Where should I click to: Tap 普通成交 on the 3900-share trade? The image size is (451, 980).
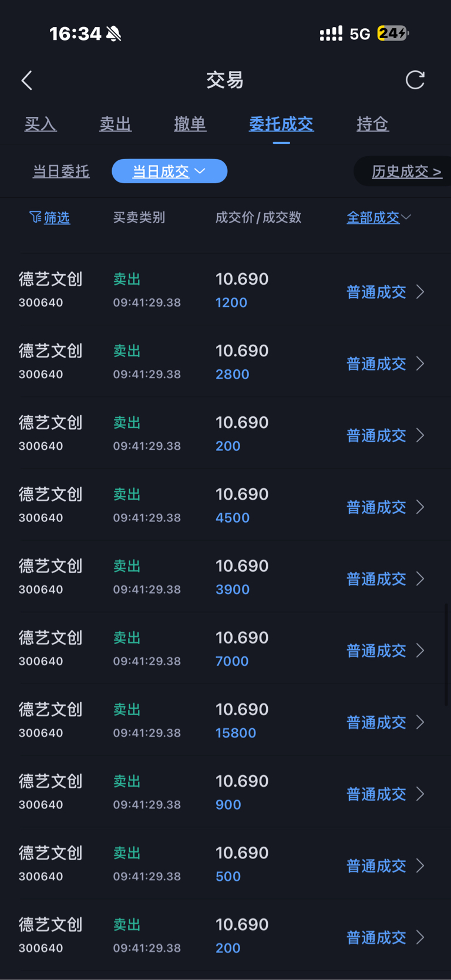tap(376, 579)
